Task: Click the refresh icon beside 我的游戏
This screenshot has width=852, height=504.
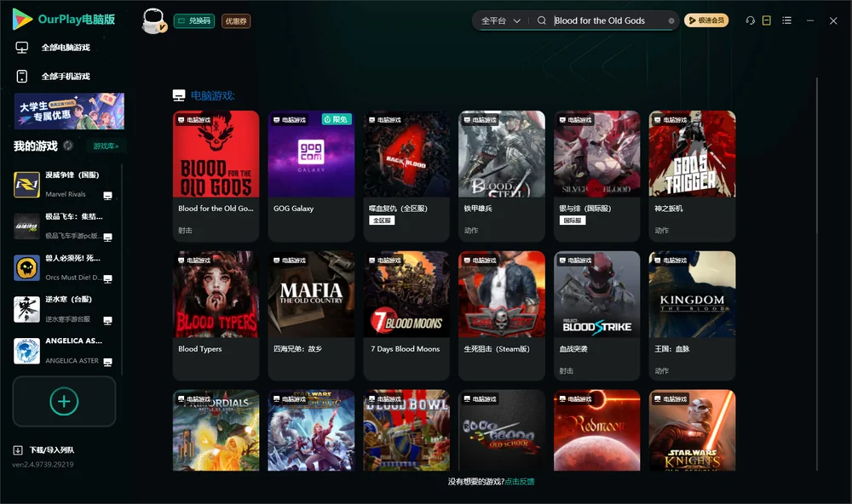Action: [x=68, y=146]
